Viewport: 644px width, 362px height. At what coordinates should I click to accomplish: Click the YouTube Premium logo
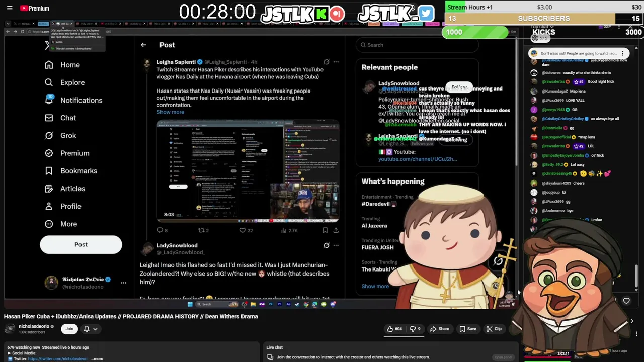coord(35,8)
